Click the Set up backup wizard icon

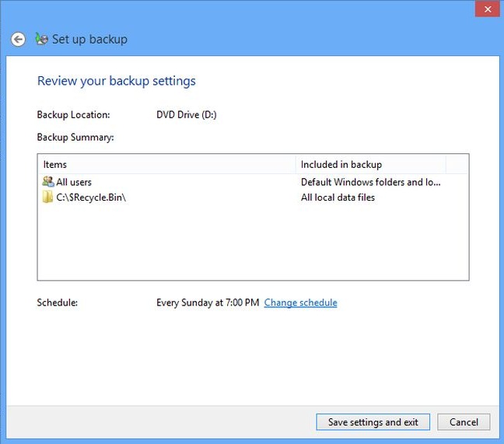(x=41, y=39)
